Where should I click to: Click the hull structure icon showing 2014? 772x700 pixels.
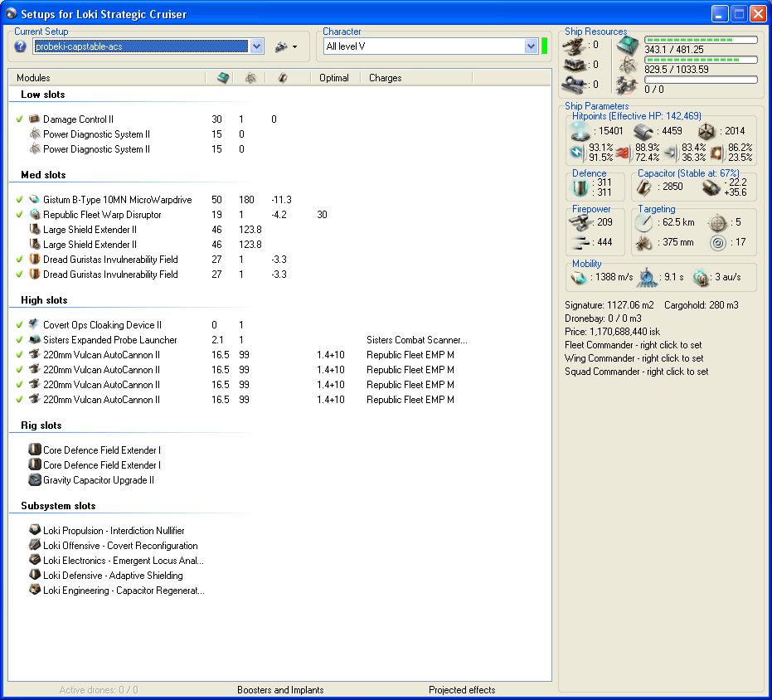706,131
